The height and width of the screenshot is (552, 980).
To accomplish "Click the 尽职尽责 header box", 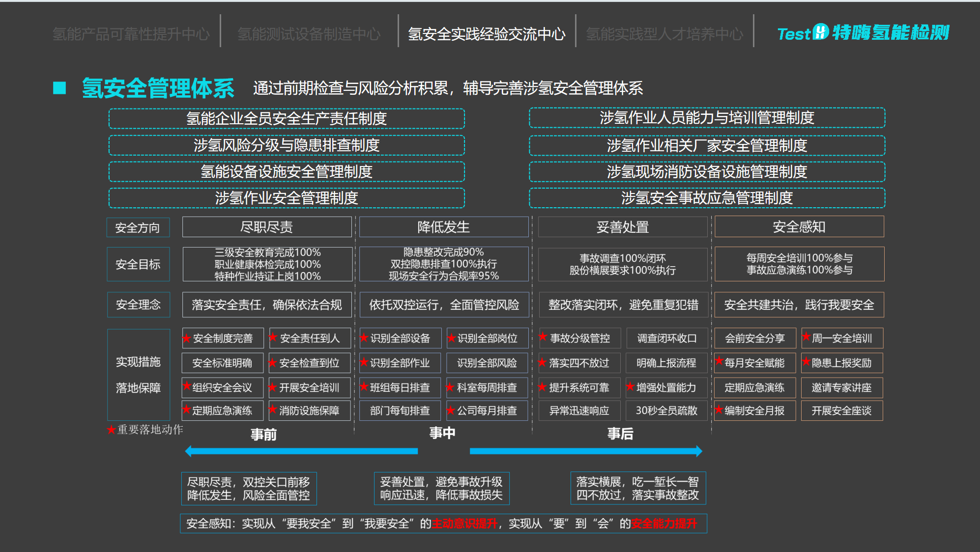I will pyautogui.click(x=267, y=227).
